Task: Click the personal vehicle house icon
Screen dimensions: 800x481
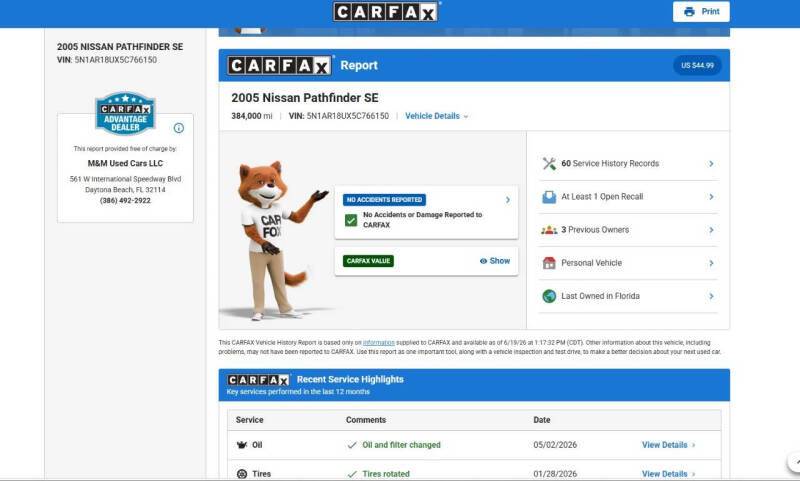Action: [549, 263]
